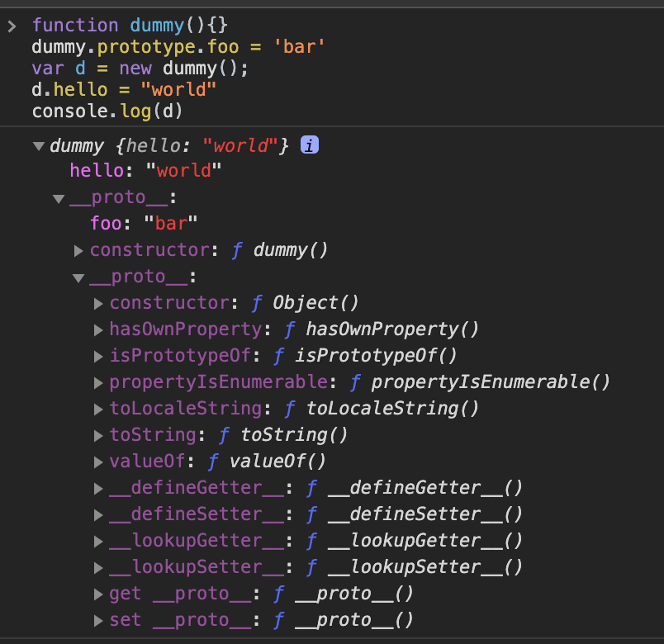The height and width of the screenshot is (644, 664).
Task: Collapse the nested second __proto__ node
Action: point(78,278)
